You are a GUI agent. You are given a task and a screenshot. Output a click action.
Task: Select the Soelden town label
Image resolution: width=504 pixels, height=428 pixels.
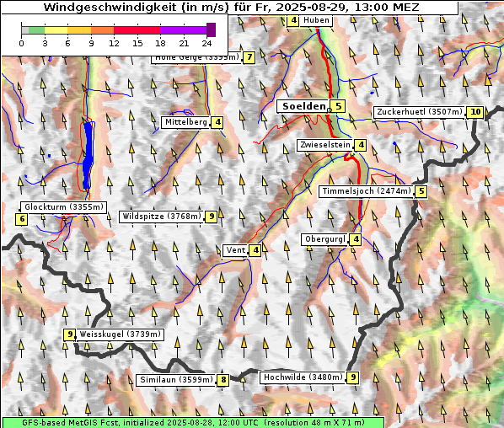(x=304, y=106)
